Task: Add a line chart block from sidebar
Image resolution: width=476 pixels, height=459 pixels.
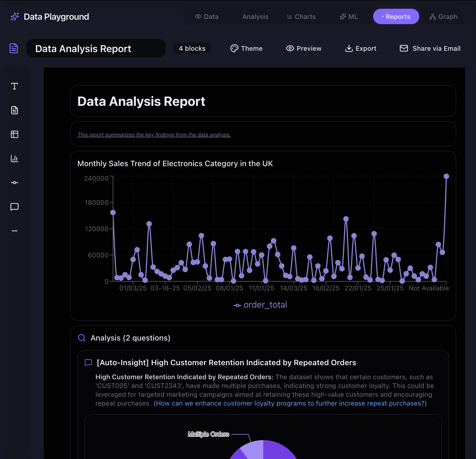Action: (x=15, y=183)
